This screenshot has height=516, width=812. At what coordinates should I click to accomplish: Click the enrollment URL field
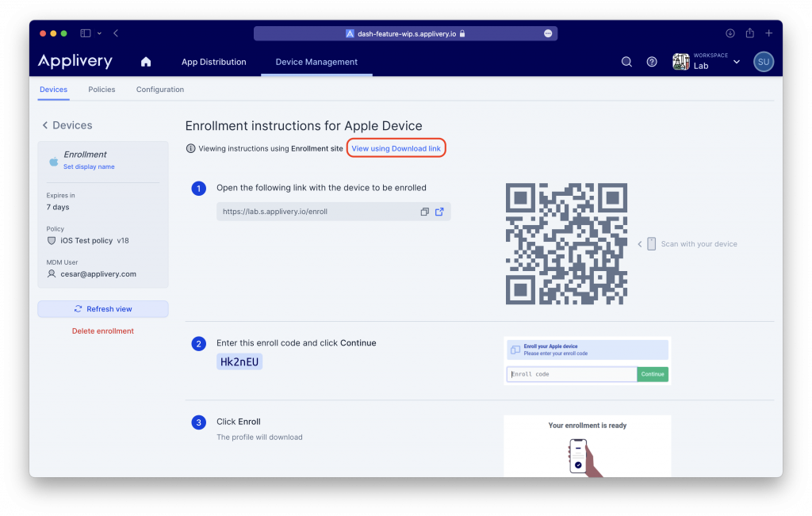pyautogui.click(x=334, y=212)
